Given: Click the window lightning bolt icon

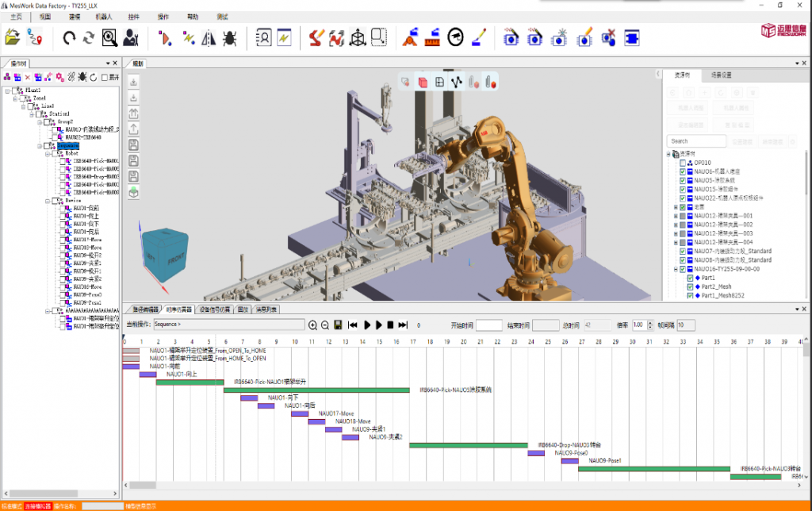Looking at the screenshot, I should [285, 38].
